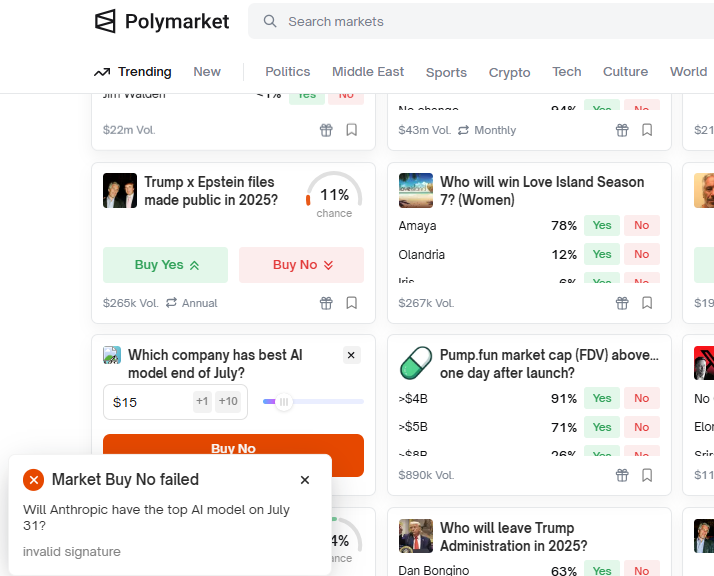Open the Sports category

pyautogui.click(x=446, y=72)
